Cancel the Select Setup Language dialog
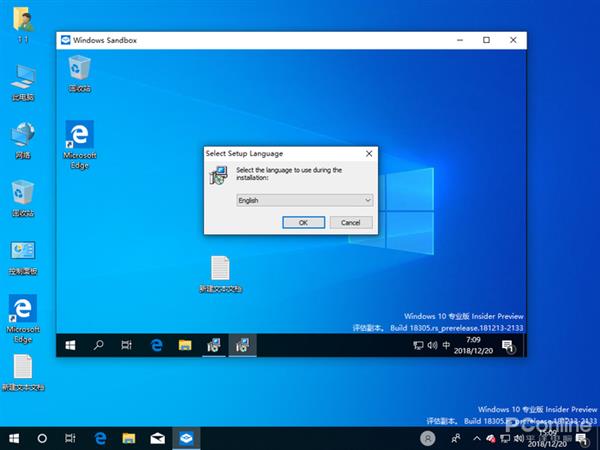The height and width of the screenshot is (450, 600). [x=351, y=223]
